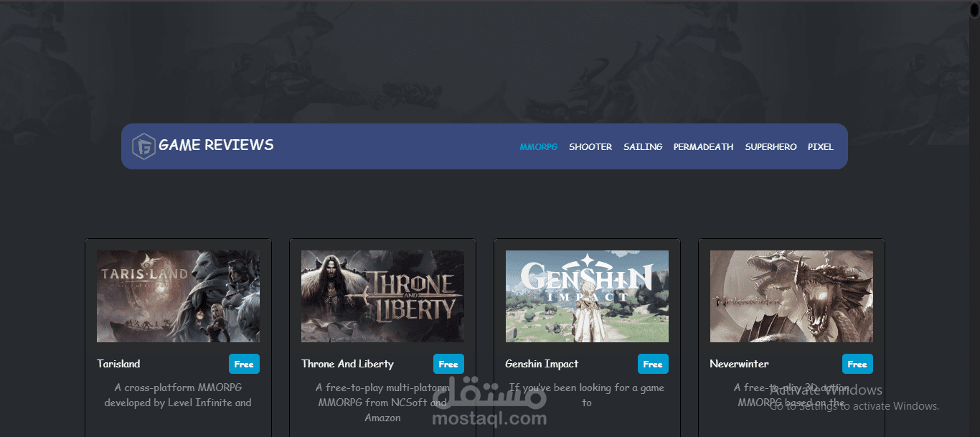Image resolution: width=980 pixels, height=437 pixels.
Task: Click the Free badge on Genshin Impact
Action: click(x=653, y=364)
